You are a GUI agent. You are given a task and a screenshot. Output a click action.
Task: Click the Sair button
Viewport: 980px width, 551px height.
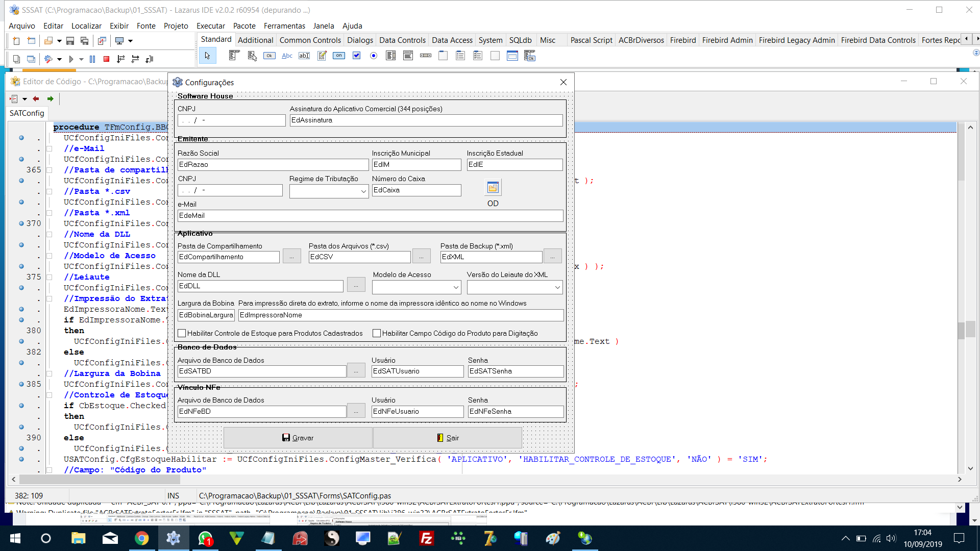[x=448, y=438]
